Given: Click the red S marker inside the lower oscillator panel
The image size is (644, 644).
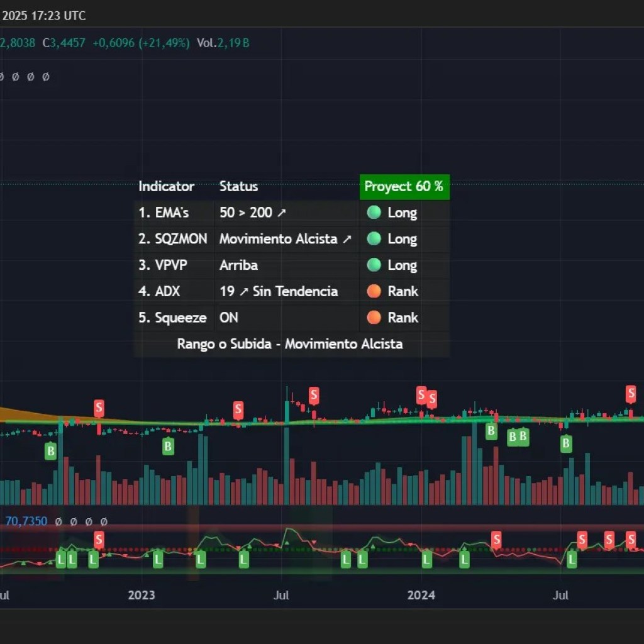Looking at the screenshot, I should point(99,539).
